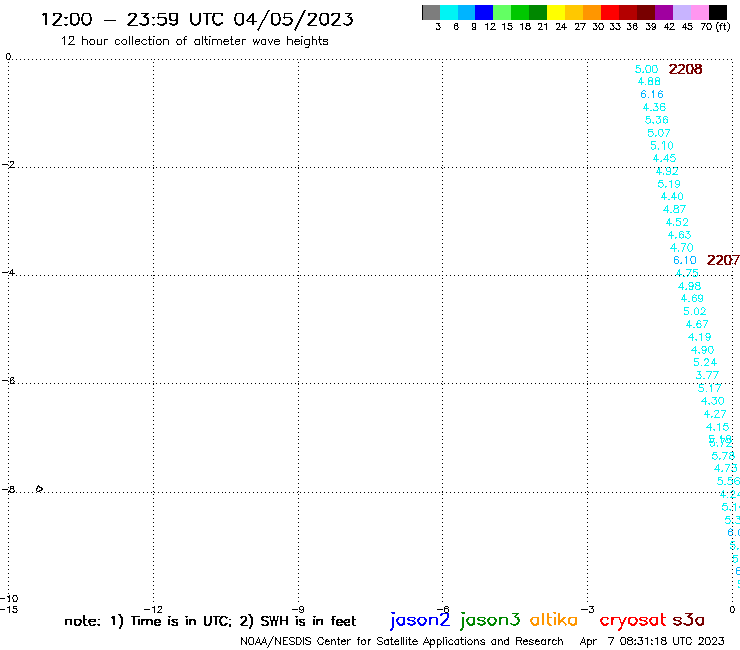Click the title showing 12:00 – 23:59 UTC 04/05/2023
The image size is (740, 650).
197,20
